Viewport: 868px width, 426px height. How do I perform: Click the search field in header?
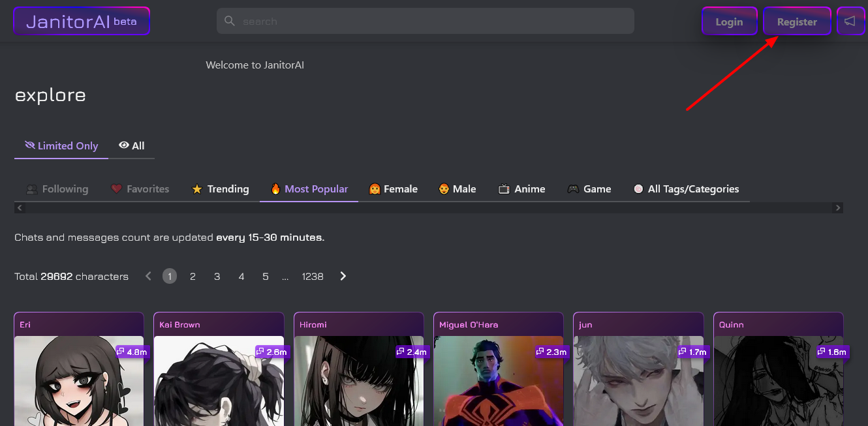tap(426, 21)
